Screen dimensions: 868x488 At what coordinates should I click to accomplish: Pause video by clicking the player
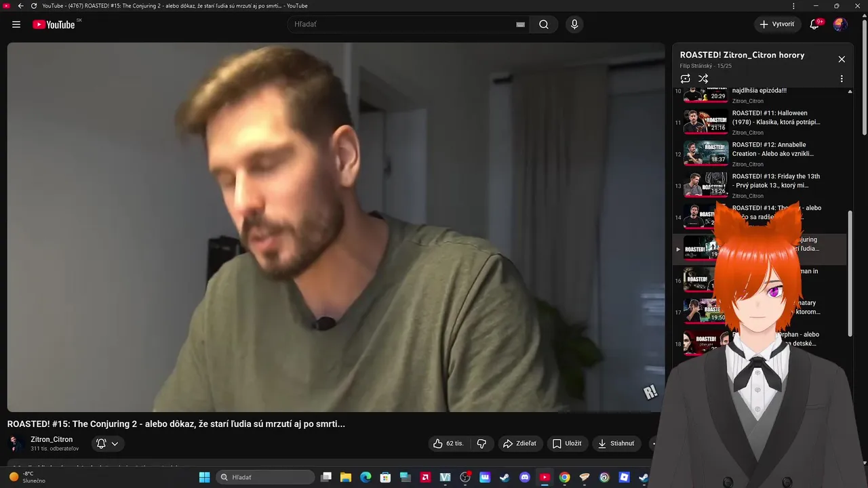click(x=336, y=227)
